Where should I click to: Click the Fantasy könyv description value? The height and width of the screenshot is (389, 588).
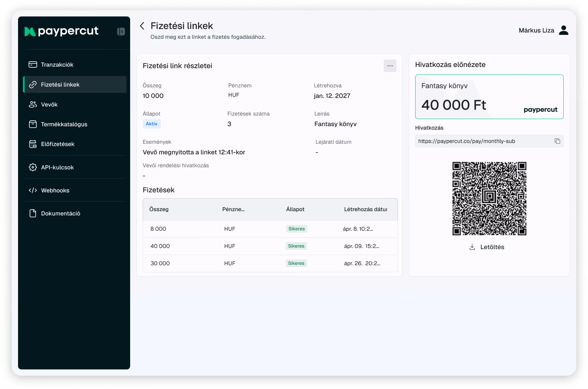(x=336, y=124)
